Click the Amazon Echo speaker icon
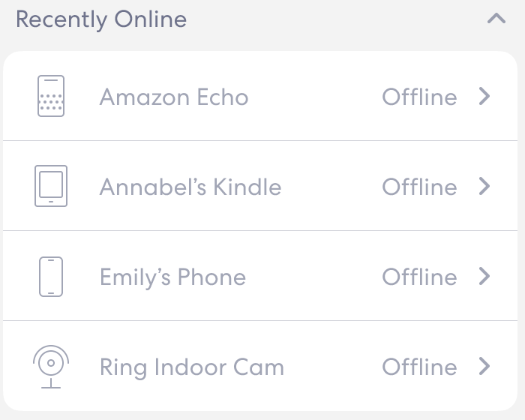The width and height of the screenshot is (525, 420). [51, 96]
